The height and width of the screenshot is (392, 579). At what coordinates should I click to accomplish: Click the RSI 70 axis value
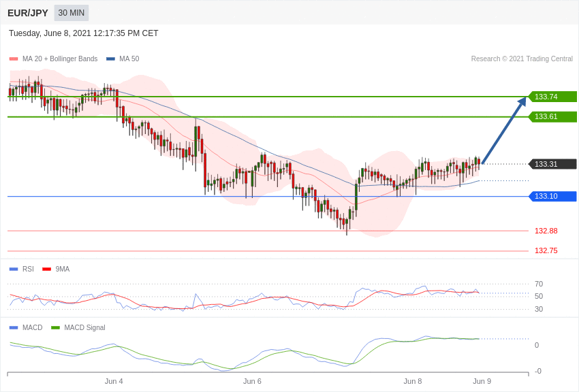pyautogui.click(x=539, y=284)
